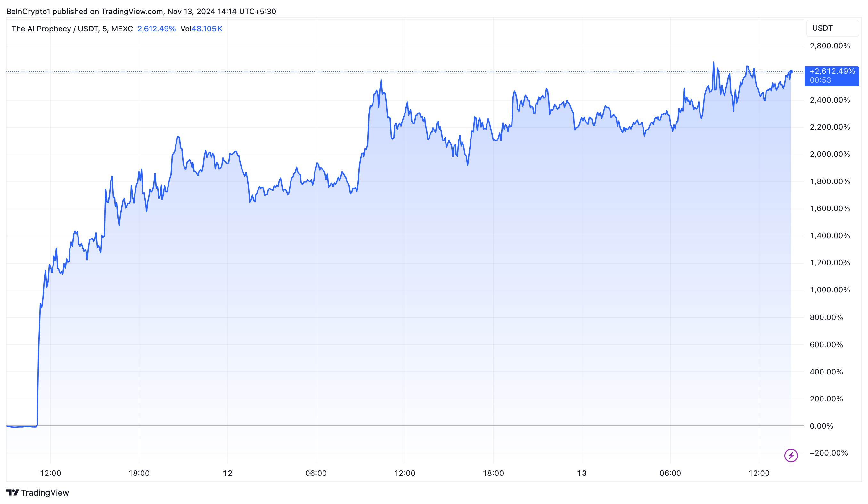Click the blue 2,612.49% change value in the header
The height and width of the screenshot is (504, 868).
click(x=156, y=29)
